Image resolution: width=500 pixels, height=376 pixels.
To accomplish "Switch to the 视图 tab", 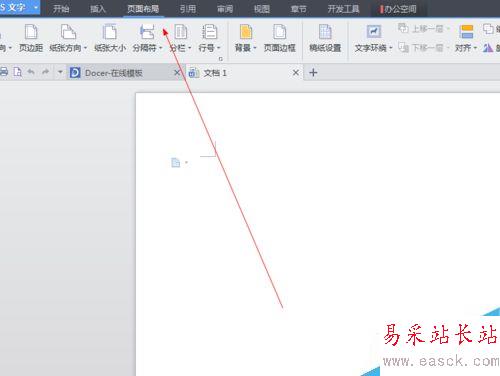I will pyautogui.click(x=262, y=9).
